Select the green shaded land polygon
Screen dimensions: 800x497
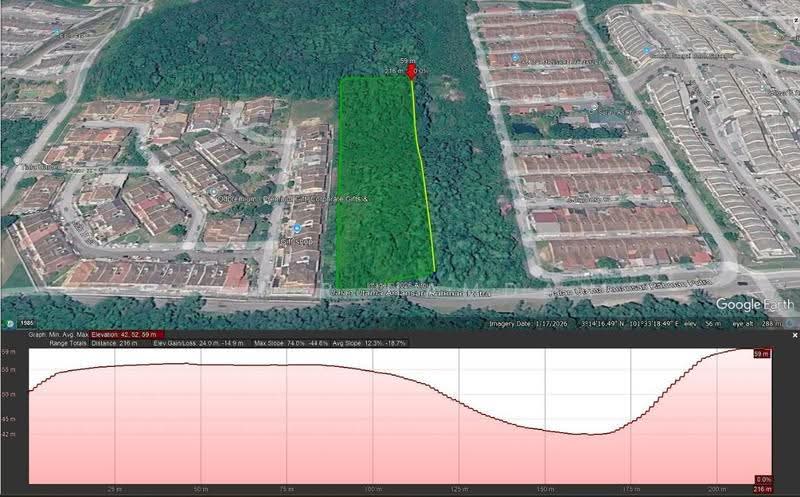point(383,182)
